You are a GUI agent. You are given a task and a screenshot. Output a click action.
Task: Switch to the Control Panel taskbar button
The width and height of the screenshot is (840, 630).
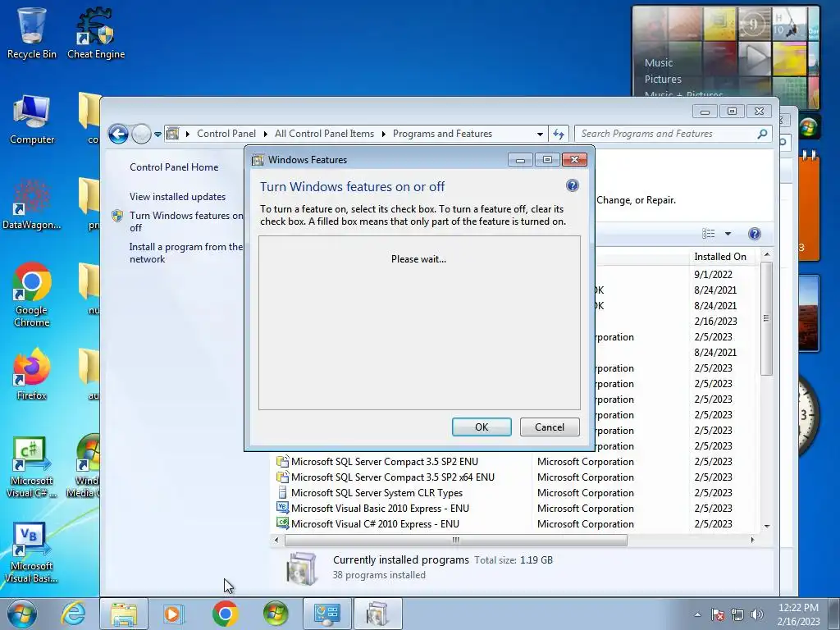coord(327,614)
